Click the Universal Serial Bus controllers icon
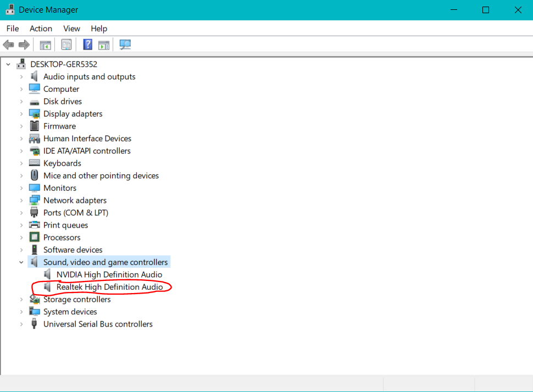 tap(34, 324)
